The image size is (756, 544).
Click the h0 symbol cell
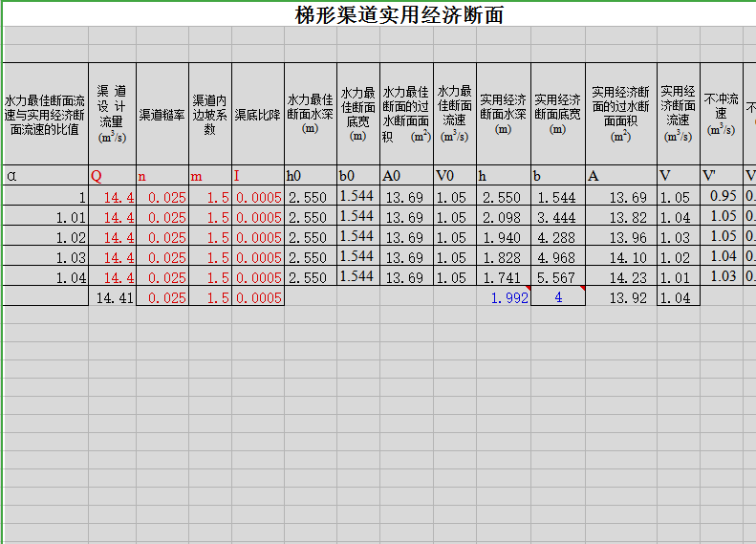[310, 176]
